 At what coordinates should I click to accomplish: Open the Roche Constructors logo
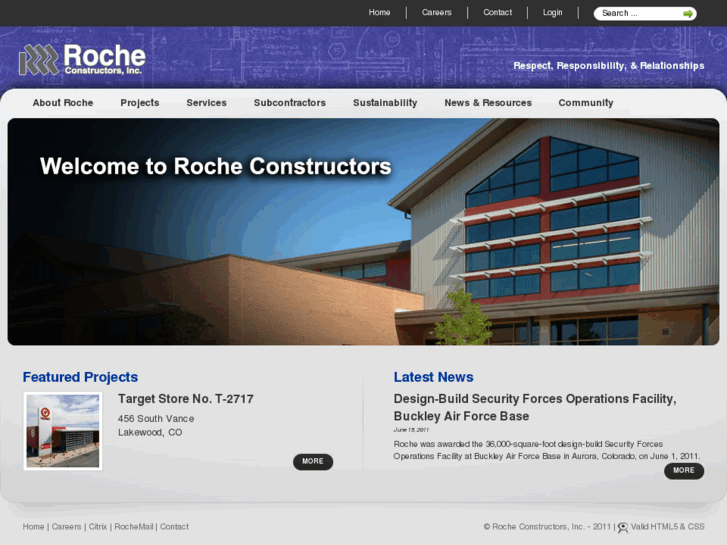tap(82, 59)
